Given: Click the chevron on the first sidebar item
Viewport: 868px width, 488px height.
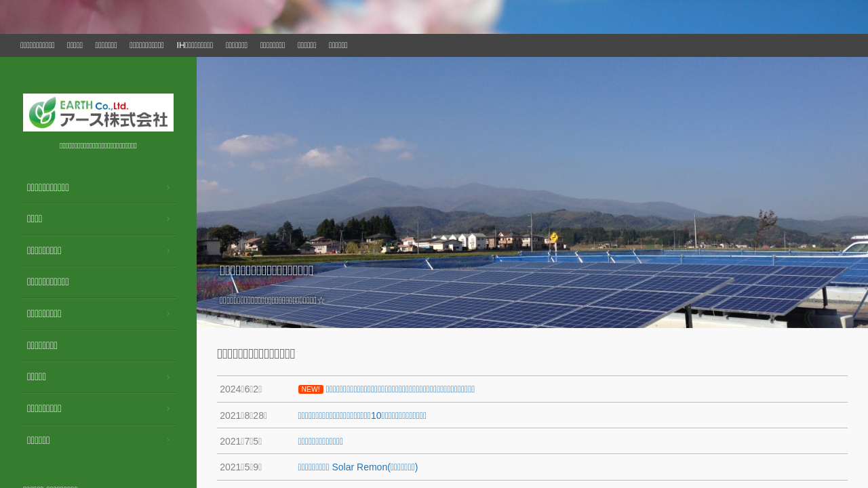Looking at the screenshot, I should coord(168,188).
